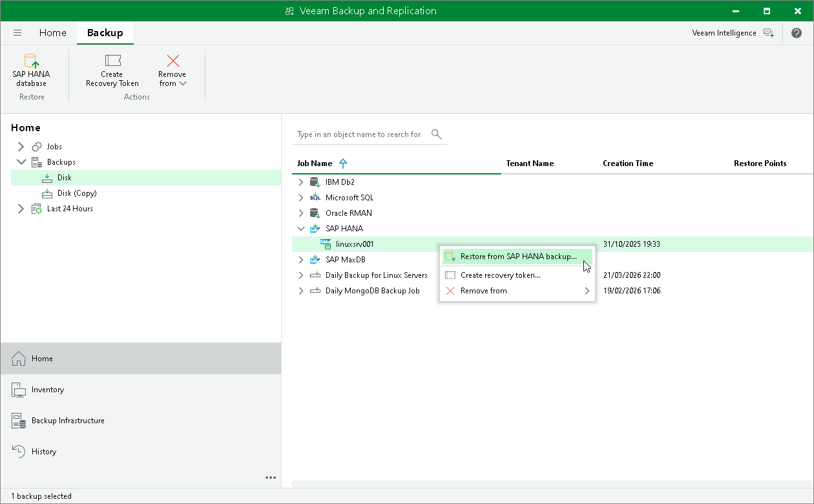Click the SAP MaxDB row icon

coord(315,260)
